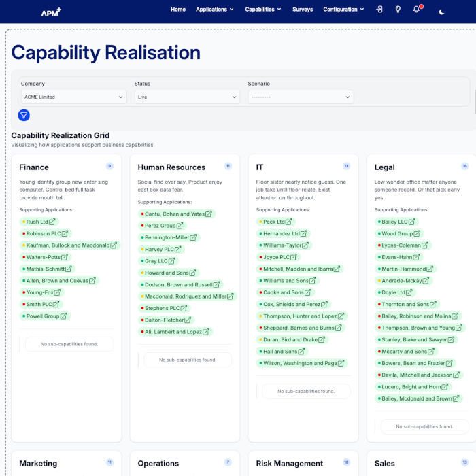Click the APM+ logo
The width and height of the screenshot is (476, 476).
(51, 12)
